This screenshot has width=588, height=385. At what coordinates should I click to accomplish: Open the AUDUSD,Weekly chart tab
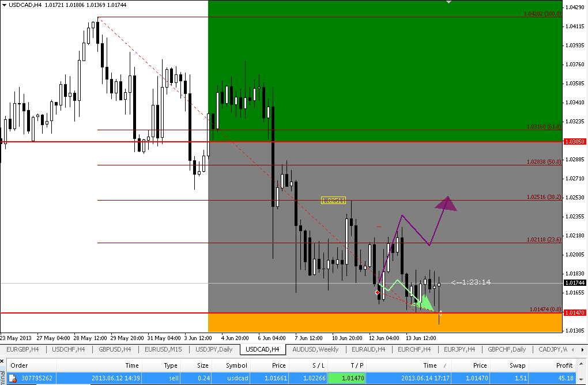pyautogui.click(x=316, y=349)
